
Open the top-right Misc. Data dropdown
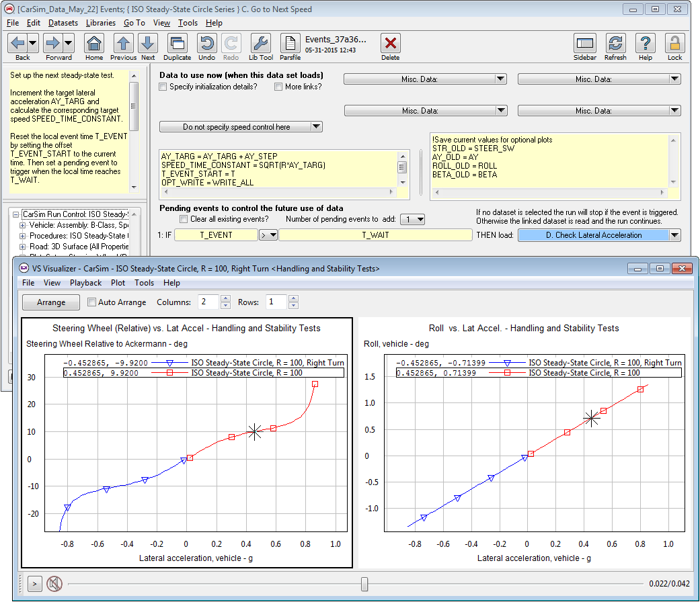pos(599,79)
